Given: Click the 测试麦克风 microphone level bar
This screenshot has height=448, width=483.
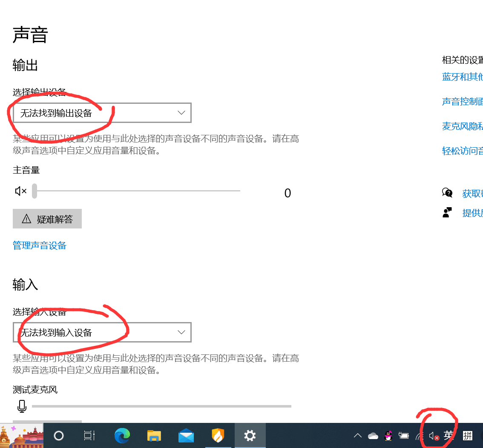Looking at the screenshot, I should click(161, 406).
